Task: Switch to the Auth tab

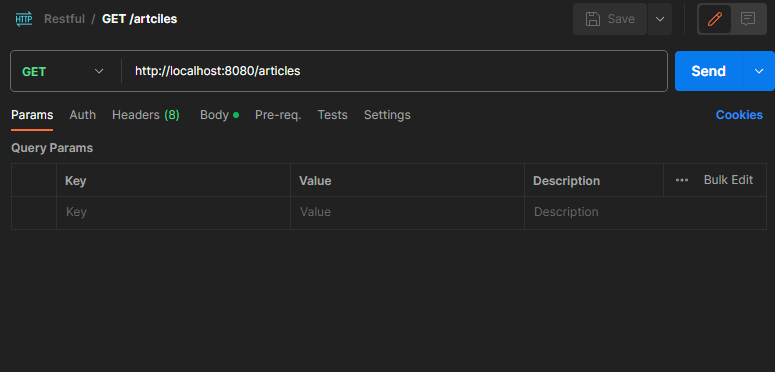Action: [83, 115]
